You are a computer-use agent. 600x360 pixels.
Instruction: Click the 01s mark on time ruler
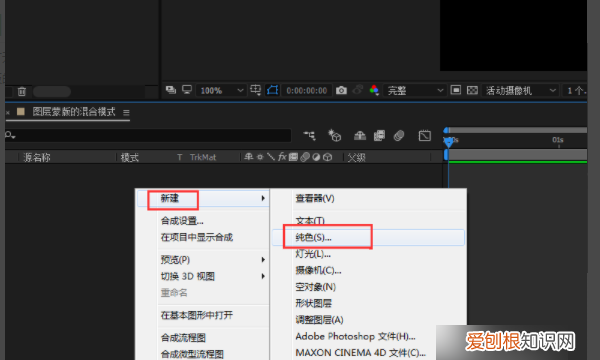click(x=558, y=140)
